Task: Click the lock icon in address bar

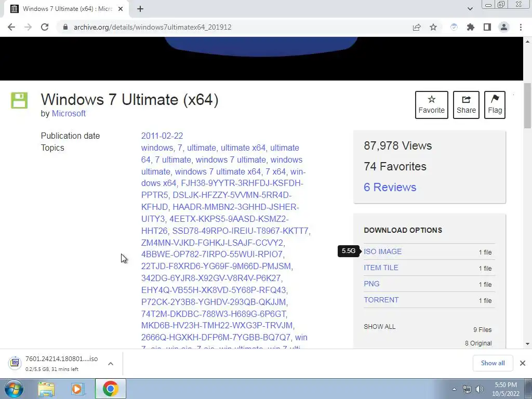Action: (x=65, y=27)
